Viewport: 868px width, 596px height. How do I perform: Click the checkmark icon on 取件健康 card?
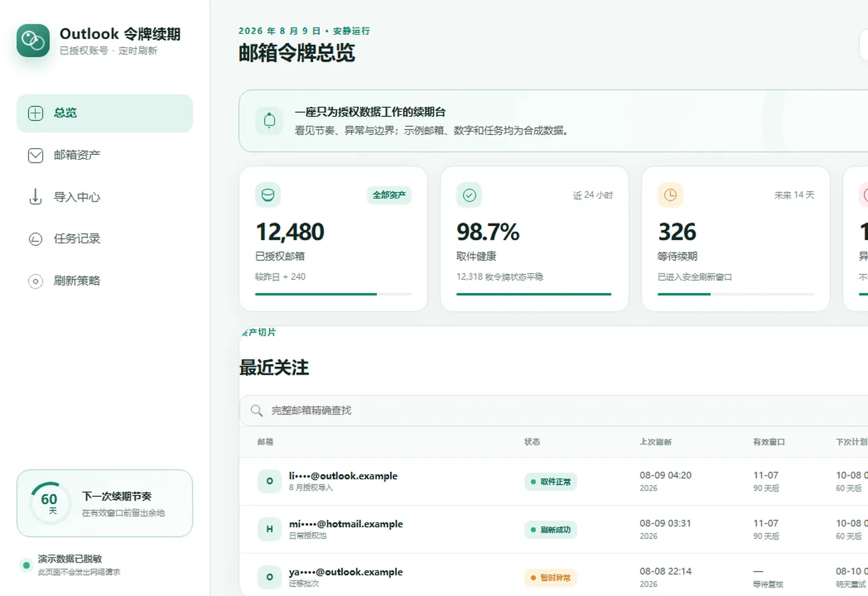469,195
